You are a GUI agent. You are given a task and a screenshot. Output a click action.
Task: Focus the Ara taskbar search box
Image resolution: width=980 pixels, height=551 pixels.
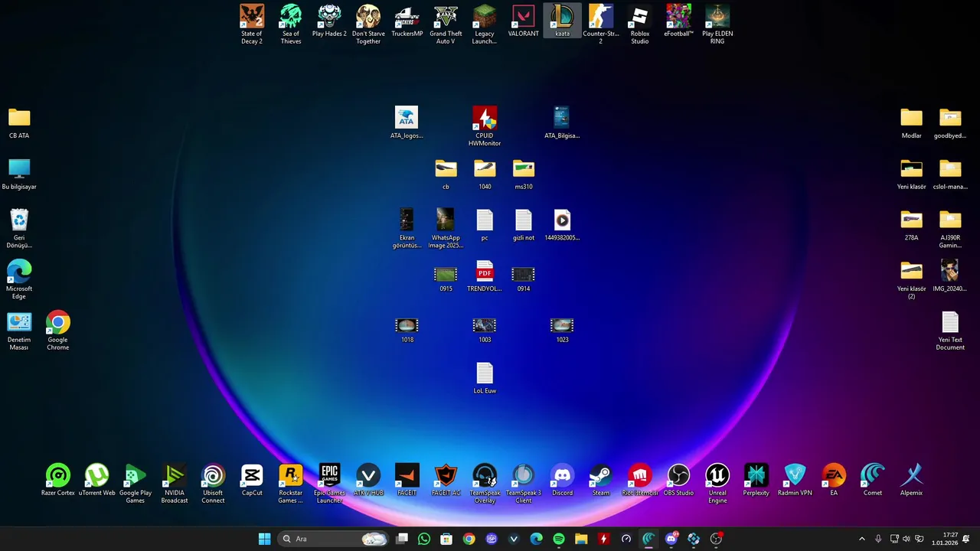[334, 539]
